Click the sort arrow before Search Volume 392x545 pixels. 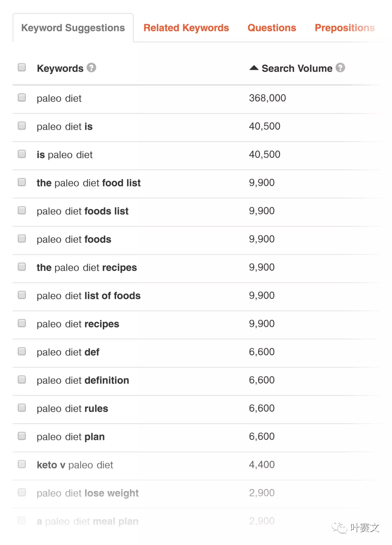(x=254, y=68)
